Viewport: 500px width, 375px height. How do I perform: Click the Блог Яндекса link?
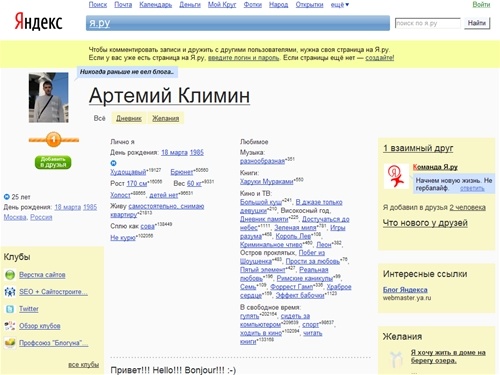pyautogui.click(x=405, y=290)
